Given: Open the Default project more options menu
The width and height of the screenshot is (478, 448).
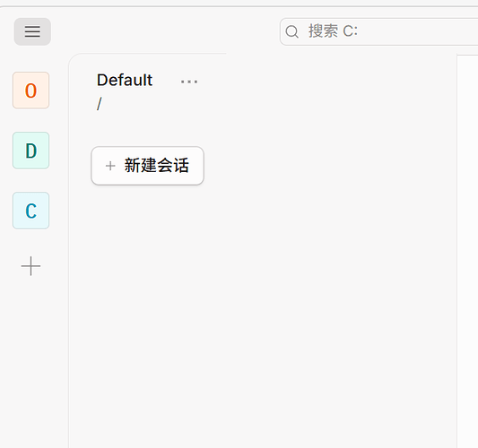Looking at the screenshot, I should [189, 82].
